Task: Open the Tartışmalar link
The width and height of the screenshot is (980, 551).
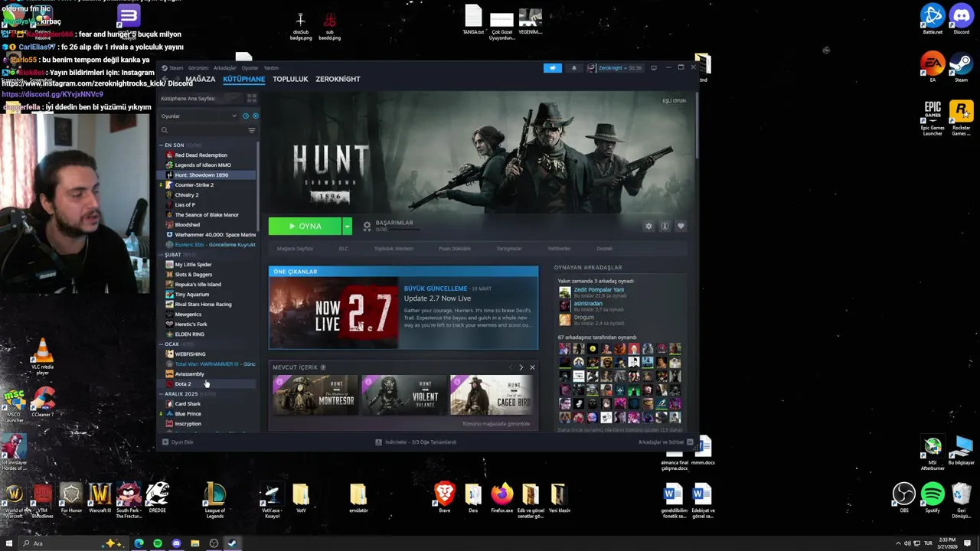Action: point(509,249)
